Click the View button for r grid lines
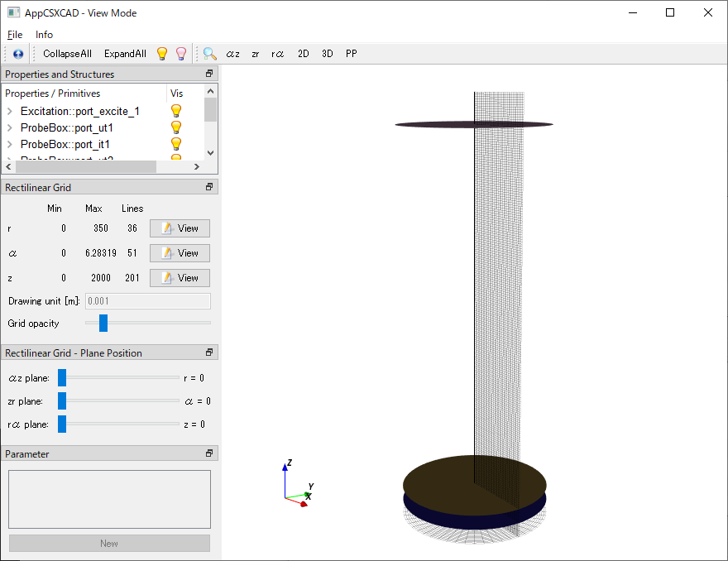The height and width of the screenshot is (561, 728). [180, 228]
